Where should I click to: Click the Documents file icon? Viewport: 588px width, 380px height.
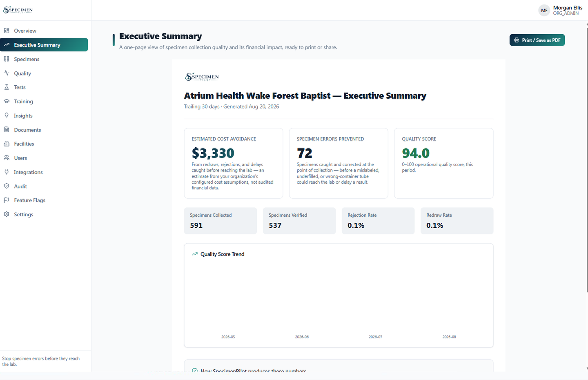(x=7, y=129)
